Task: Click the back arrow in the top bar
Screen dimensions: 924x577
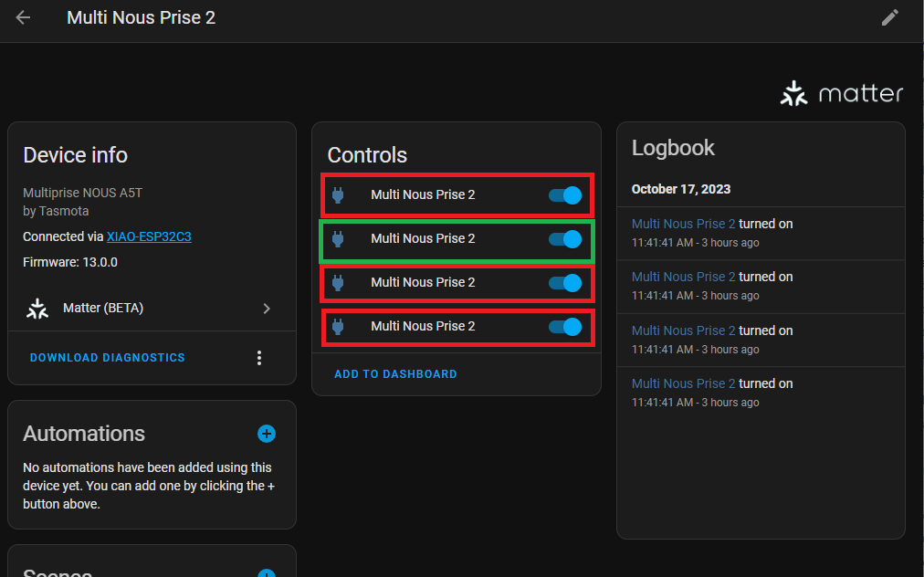Action: 22,17
